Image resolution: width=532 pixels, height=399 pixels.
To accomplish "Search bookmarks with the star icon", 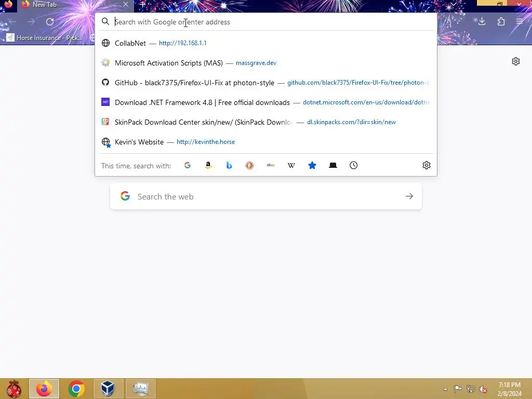I will pyautogui.click(x=312, y=165).
